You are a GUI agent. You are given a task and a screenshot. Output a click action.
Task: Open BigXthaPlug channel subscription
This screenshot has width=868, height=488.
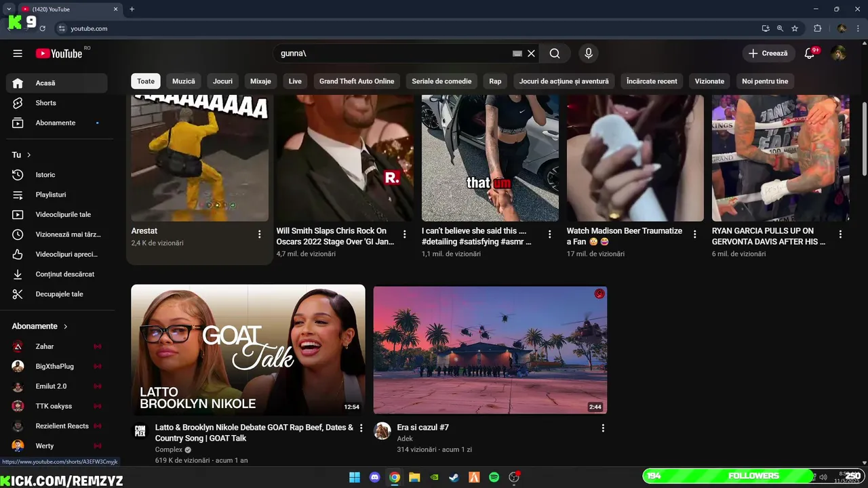pos(57,366)
